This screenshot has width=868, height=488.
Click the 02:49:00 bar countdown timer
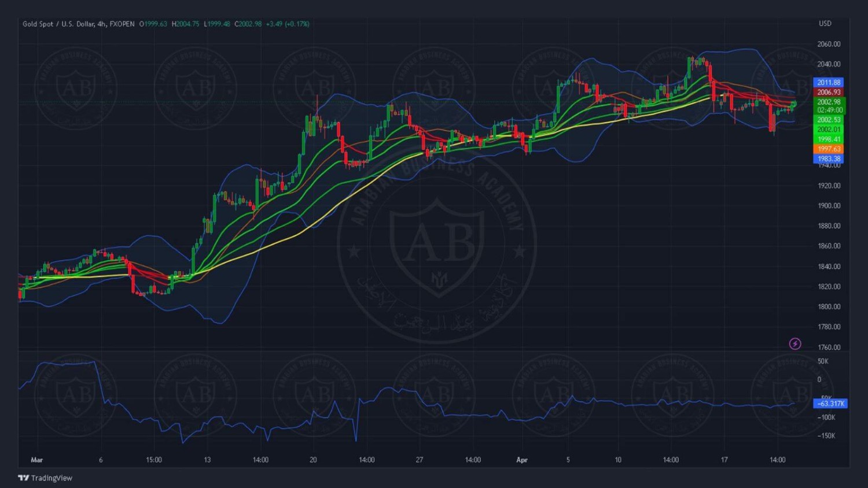(x=830, y=110)
